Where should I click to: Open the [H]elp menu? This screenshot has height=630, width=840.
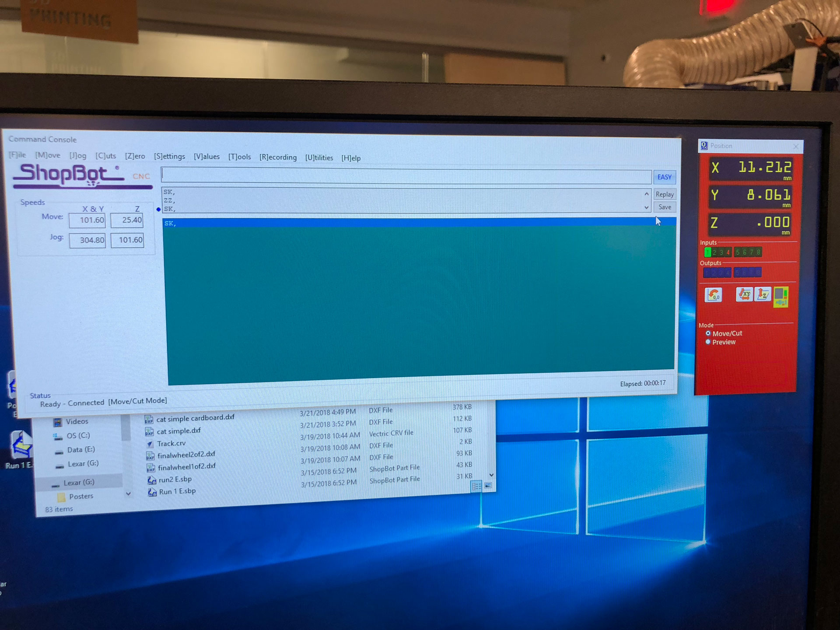(351, 158)
